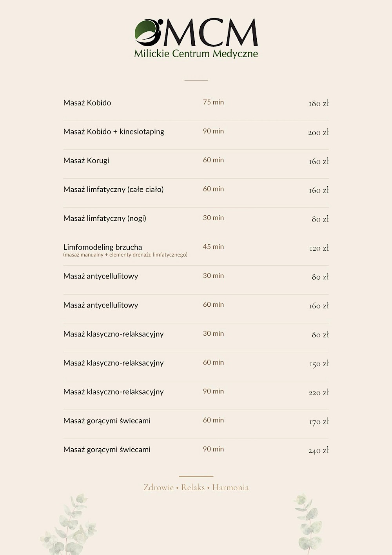
Task: Click the Masaż Korugi service name
Action: [86, 161]
